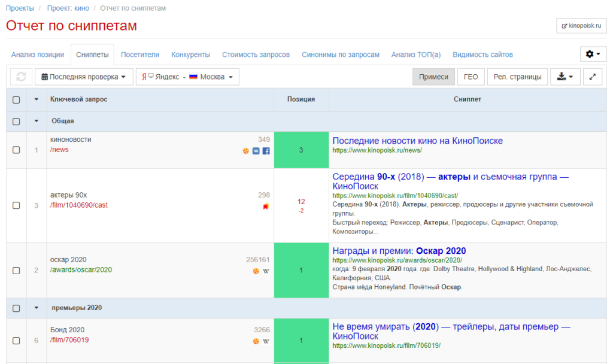613x364 pixels.
Task: Tick the checkbox for the киноновости row
Action: (x=16, y=150)
